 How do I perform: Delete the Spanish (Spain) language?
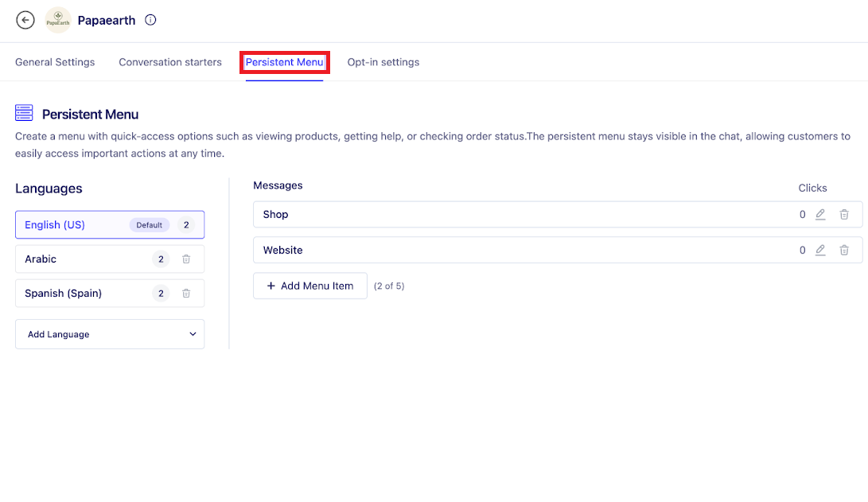(186, 294)
